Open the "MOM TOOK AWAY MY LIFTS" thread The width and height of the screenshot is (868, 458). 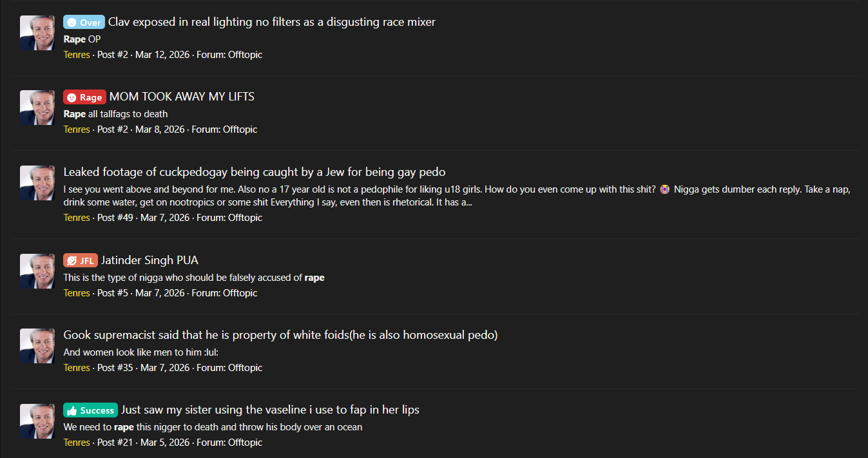coord(182,97)
